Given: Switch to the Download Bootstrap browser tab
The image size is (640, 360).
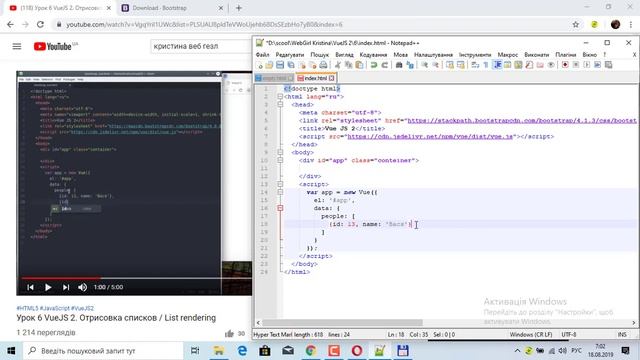Looking at the screenshot, I should [x=171, y=8].
